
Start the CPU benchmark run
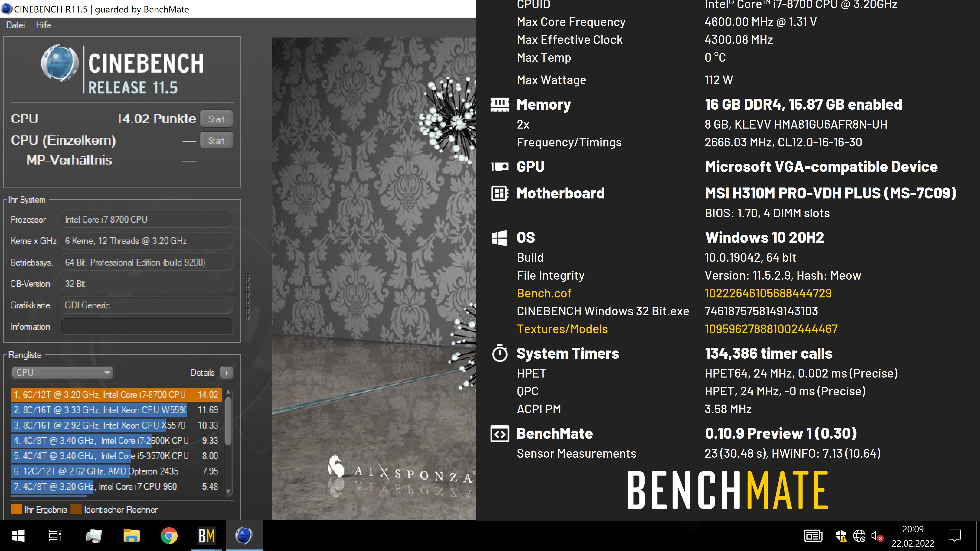click(216, 119)
